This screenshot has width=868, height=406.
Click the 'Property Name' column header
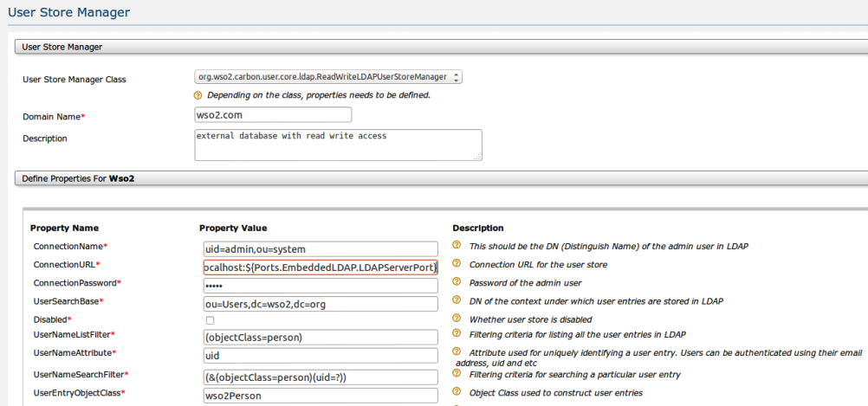[64, 228]
